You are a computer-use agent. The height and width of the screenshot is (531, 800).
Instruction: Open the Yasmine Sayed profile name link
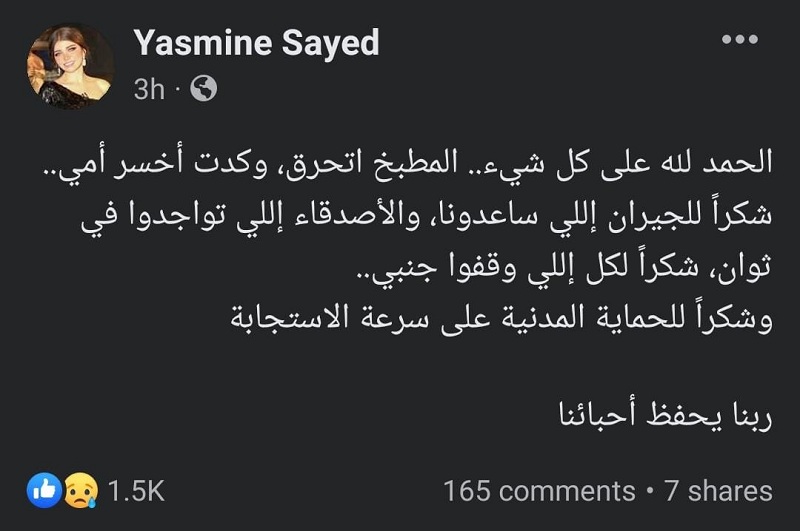[257, 43]
